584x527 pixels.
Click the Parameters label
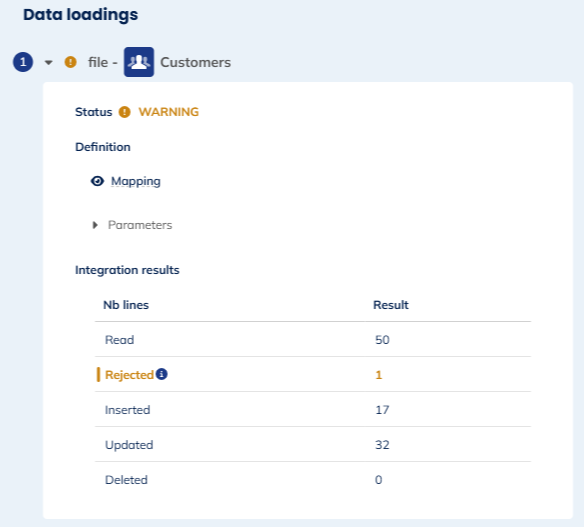[x=140, y=225]
